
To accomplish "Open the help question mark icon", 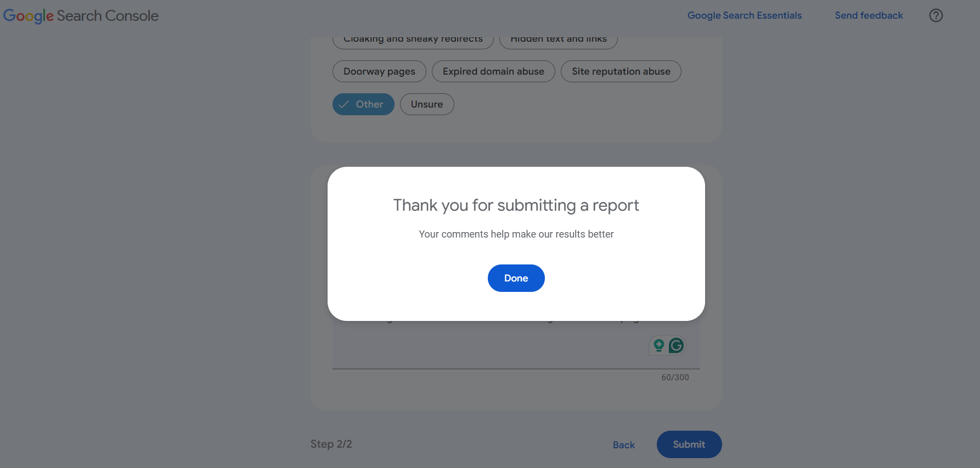I will click(936, 15).
